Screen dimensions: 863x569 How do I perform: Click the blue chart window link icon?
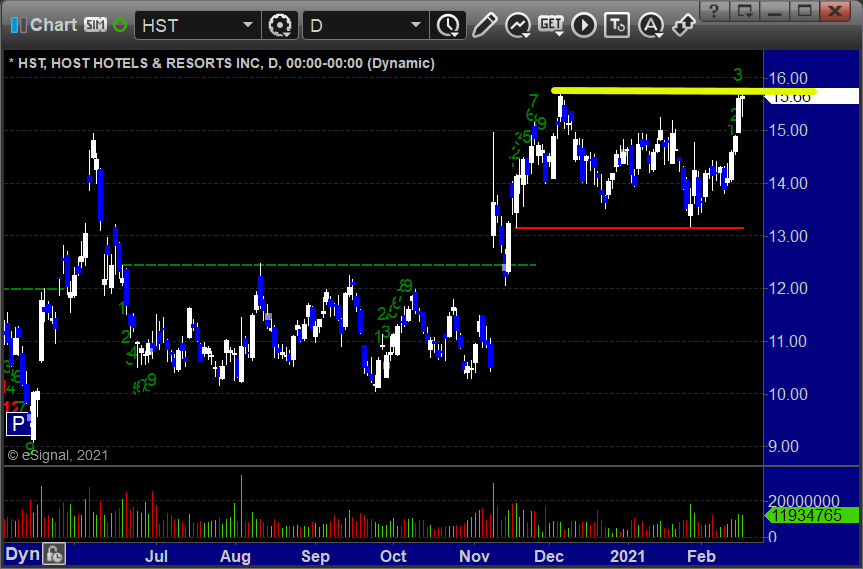click(x=18, y=25)
